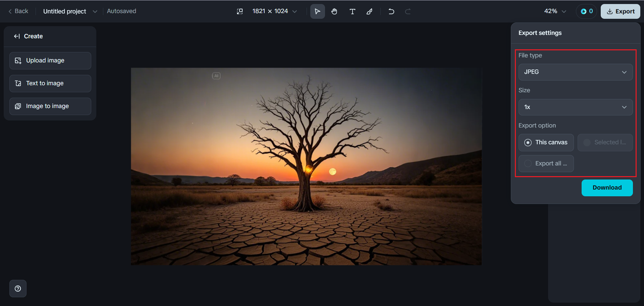This screenshot has width=644, height=306.
Task: Select the Text tool
Action: (352, 11)
